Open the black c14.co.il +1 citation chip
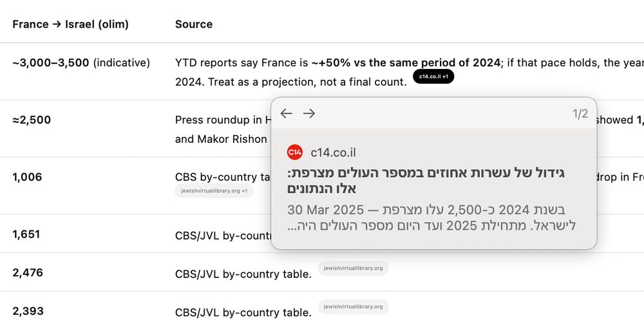 (433, 77)
